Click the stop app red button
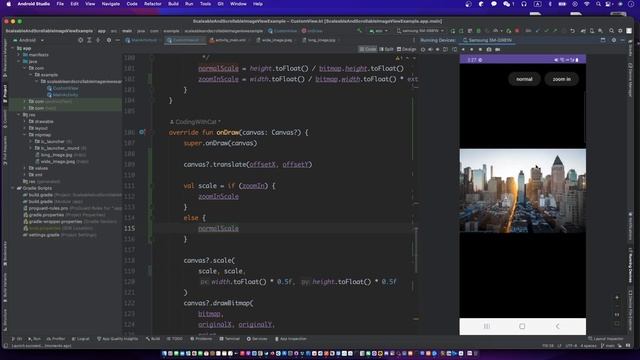 tap(517, 31)
